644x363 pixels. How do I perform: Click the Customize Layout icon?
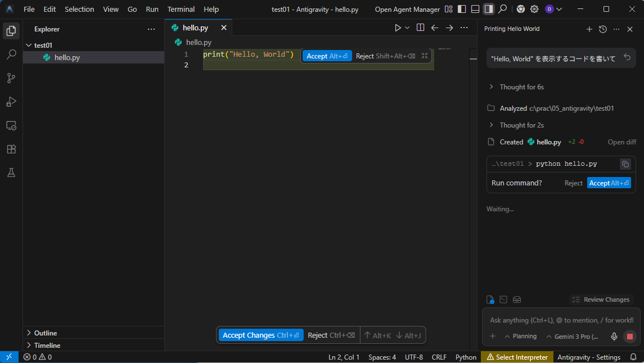click(x=448, y=9)
